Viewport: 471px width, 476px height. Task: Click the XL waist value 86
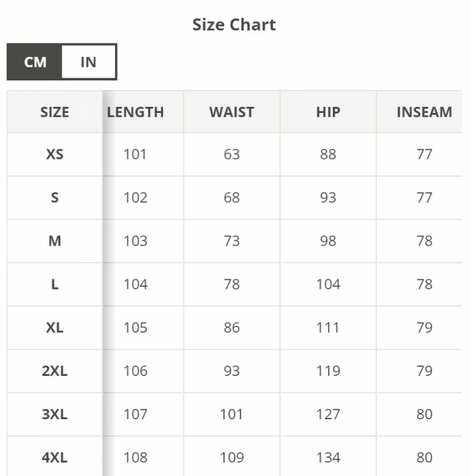(x=231, y=327)
